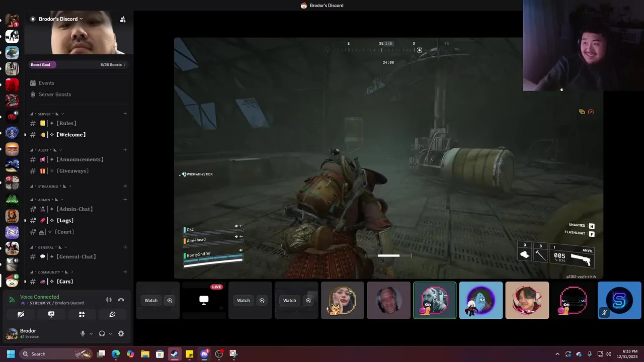
Task: Select the lion CHINK server icon
Action: coord(12,216)
